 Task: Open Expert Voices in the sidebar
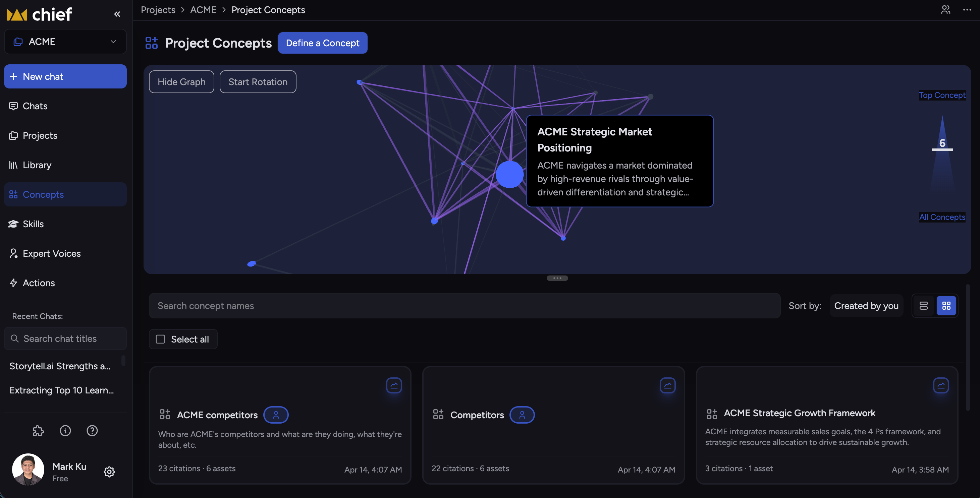65,254
